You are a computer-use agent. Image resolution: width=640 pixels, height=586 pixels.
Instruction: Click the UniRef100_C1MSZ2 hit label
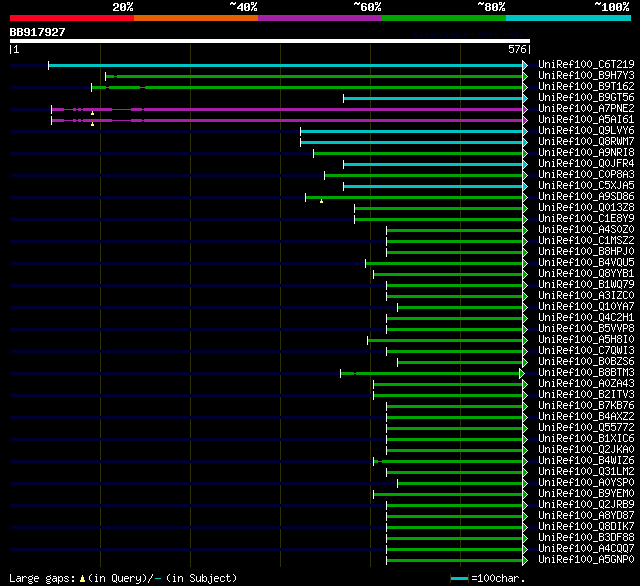pos(586,241)
